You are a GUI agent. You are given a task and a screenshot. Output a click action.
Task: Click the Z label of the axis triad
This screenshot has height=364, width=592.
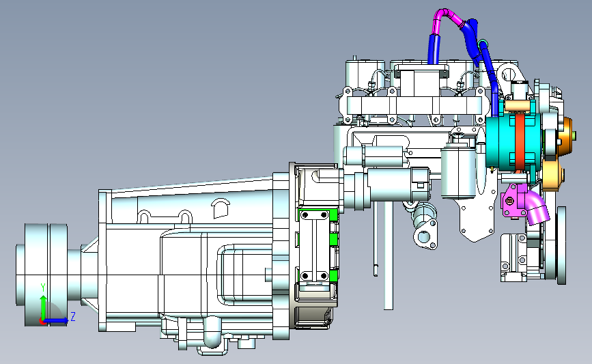click(x=73, y=316)
